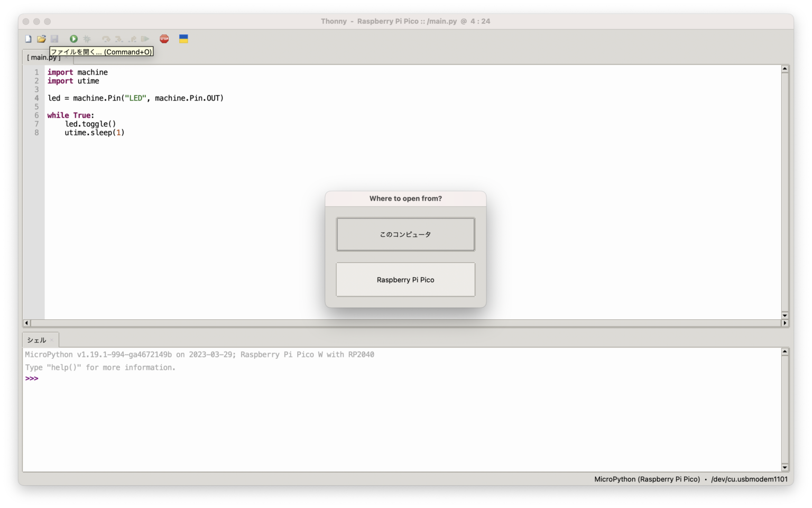The image size is (812, 508).
Task: Choose このコンピュータ in the dialog
Action: coord(405,234)
